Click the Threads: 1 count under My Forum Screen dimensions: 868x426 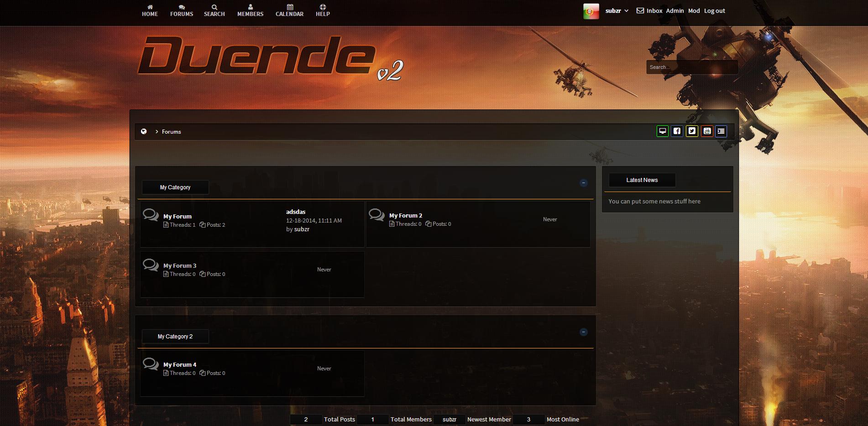tap(179, 225)
